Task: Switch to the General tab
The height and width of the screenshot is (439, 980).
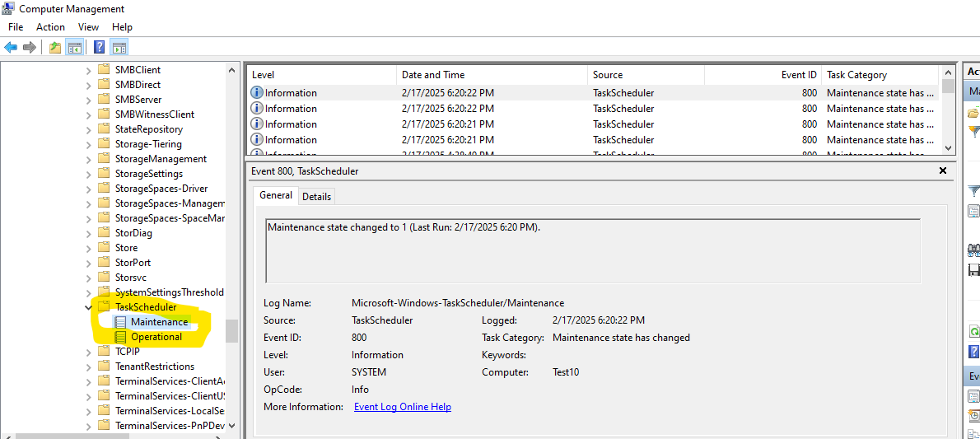Action: (x=276, y=195)
